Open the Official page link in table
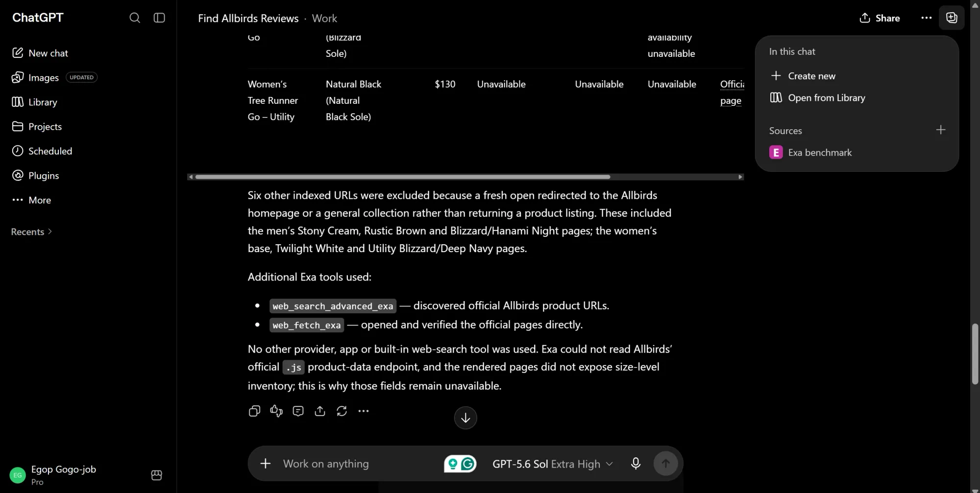This screenshot has height=493, width=980. (x=732, y=92)
